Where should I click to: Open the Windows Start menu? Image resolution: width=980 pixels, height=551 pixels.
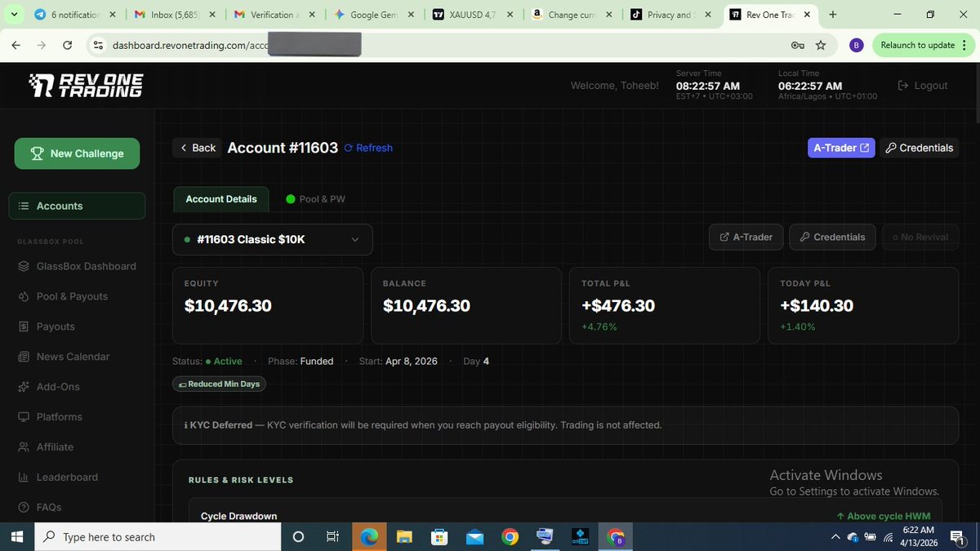16,537
